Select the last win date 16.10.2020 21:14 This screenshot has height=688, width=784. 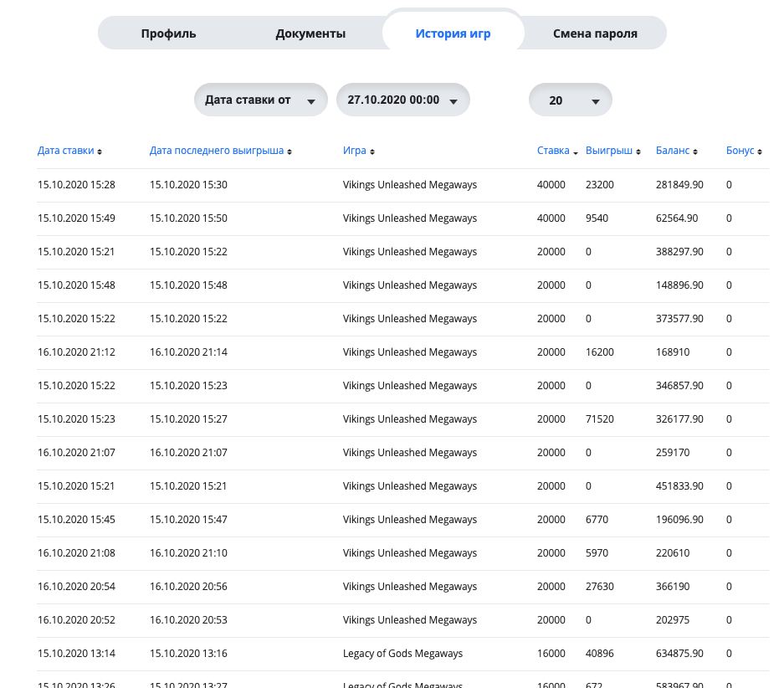click(188, 352)
